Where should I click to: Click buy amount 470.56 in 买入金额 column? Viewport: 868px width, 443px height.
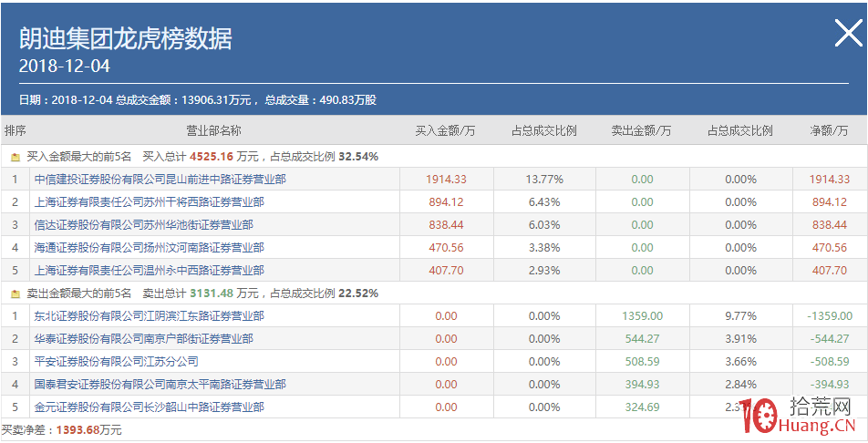[x=446, y=248]
